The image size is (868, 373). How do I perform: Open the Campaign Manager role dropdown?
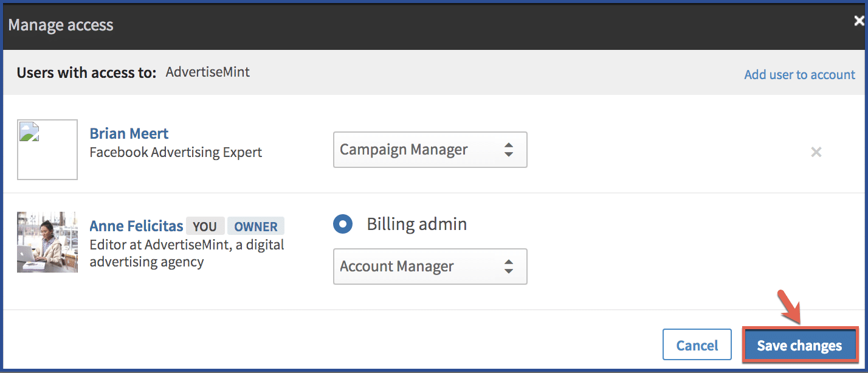[x=430, y=150]
